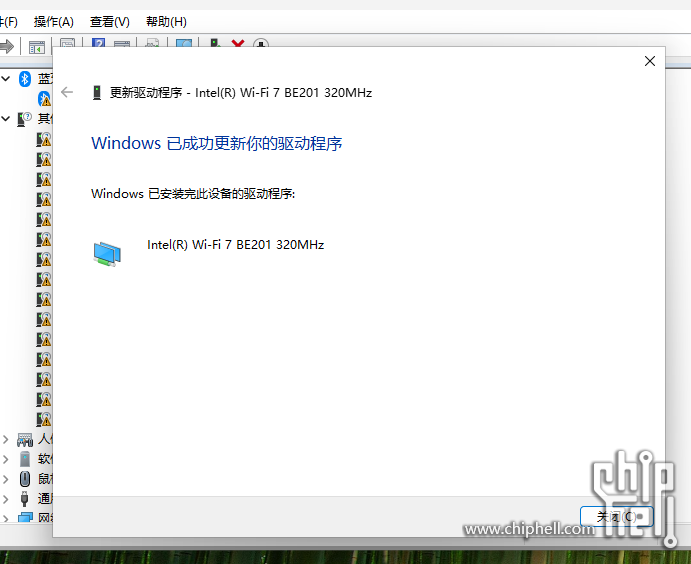Select the mouse category icon

click(25, 479)
